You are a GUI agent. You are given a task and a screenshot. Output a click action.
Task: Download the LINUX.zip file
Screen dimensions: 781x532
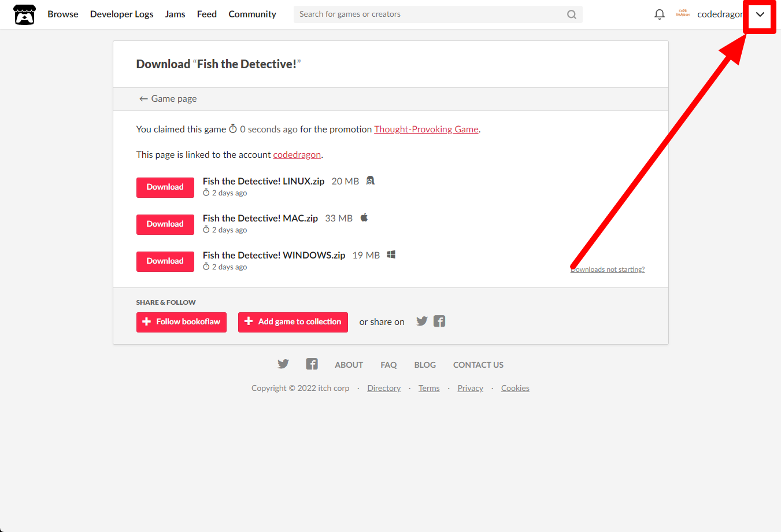165,187
